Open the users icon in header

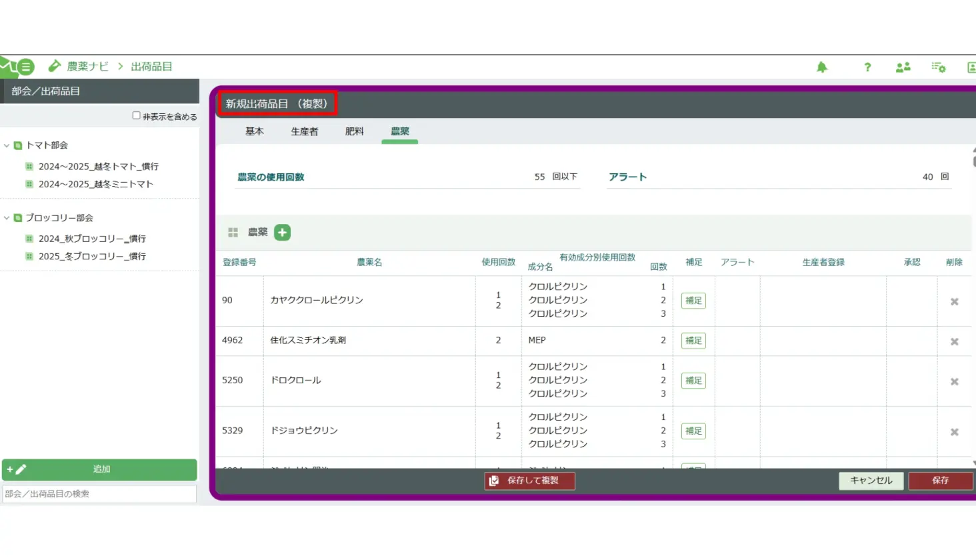tap(903, 67)
